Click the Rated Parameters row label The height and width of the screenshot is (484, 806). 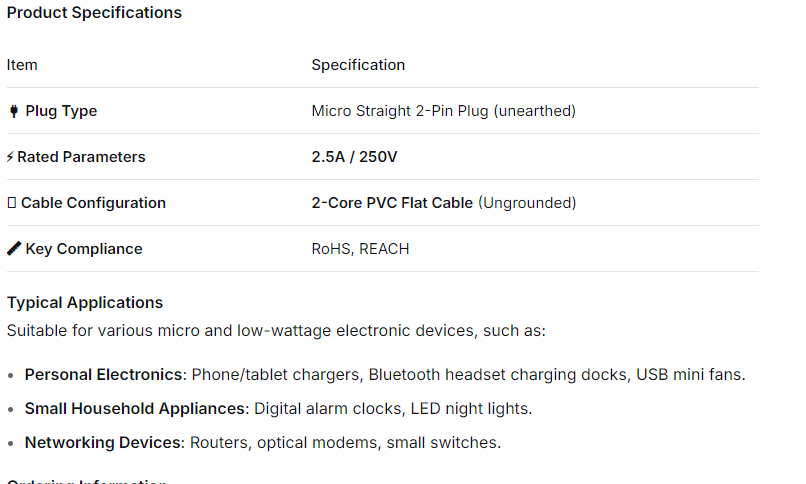pos(81,157)
